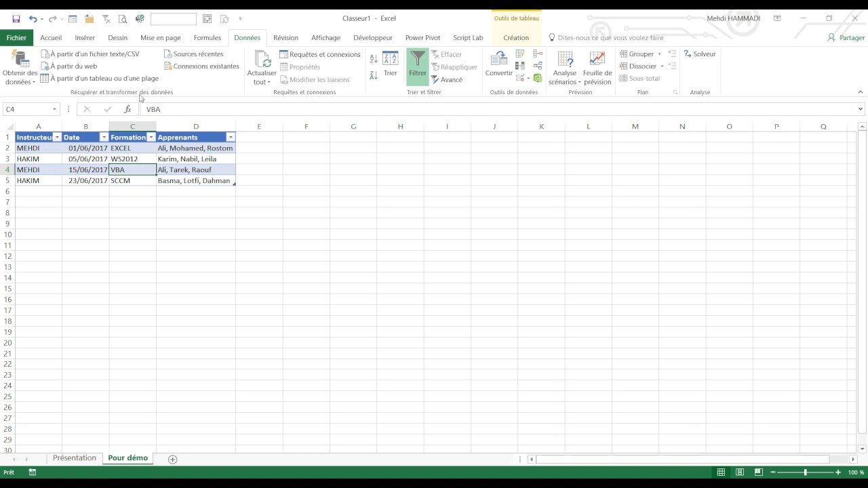The width and height of the screenshot is (868, 488).
Task: Switch to Page Layout view in status bar
Action: (x=740, y=472)
